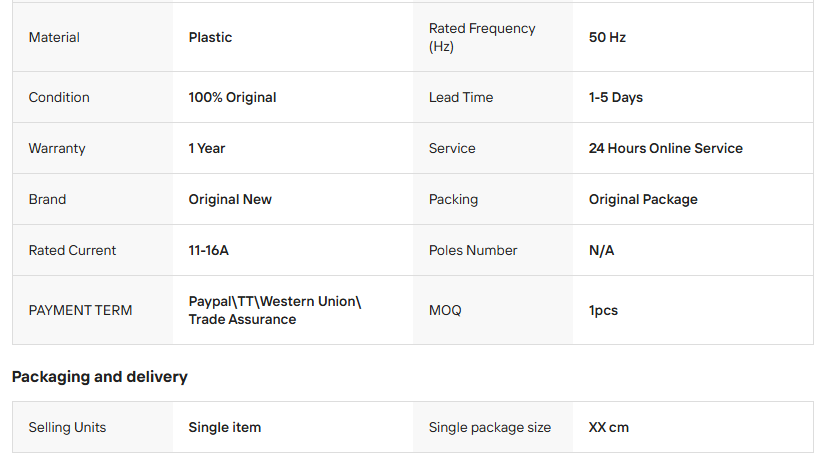This screenshot has width=822, height=470.
Task: Select the Single item selling units value
Action: pyautogui.click(x=225, y=427)
